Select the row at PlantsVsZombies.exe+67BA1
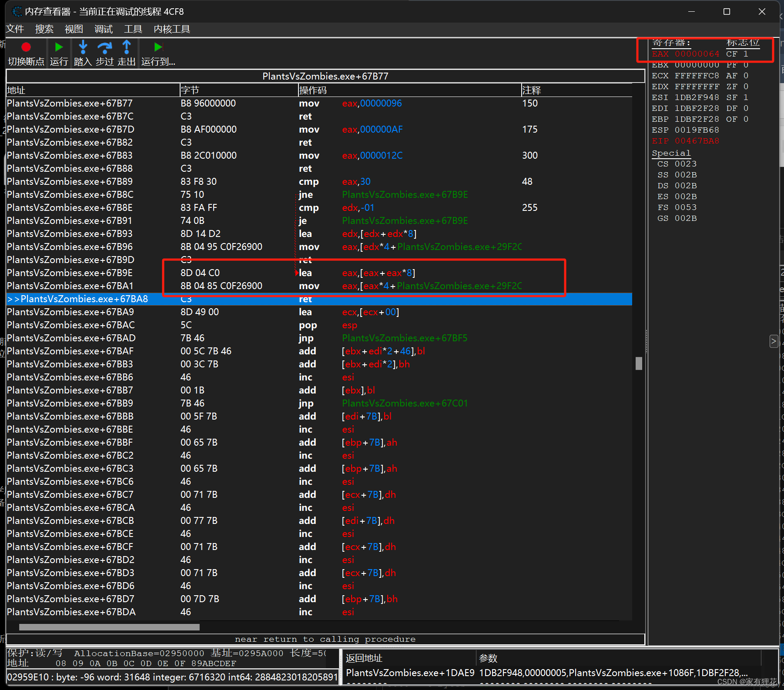This screenshot has width=784, height=690. pyautogui.click(x=319, y=286)
